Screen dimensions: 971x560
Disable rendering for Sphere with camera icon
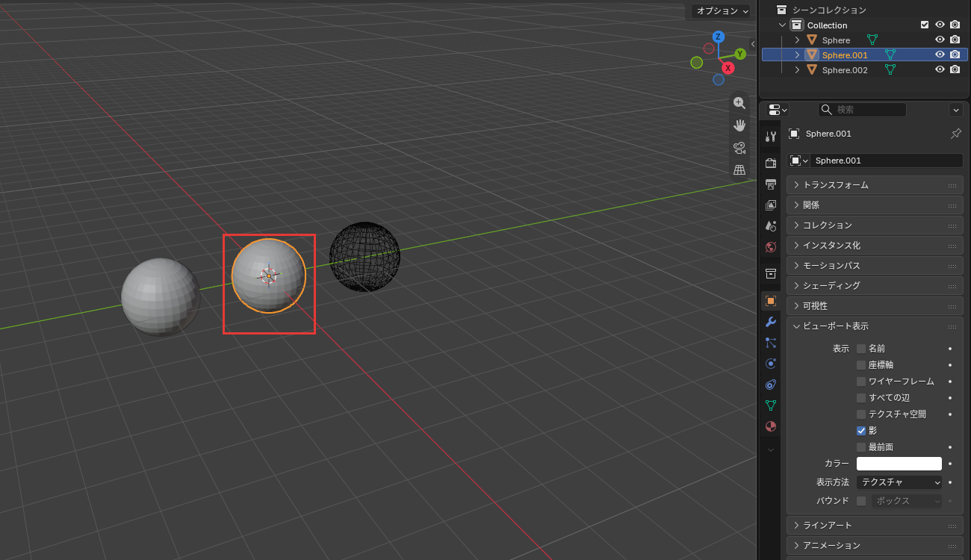955,40
